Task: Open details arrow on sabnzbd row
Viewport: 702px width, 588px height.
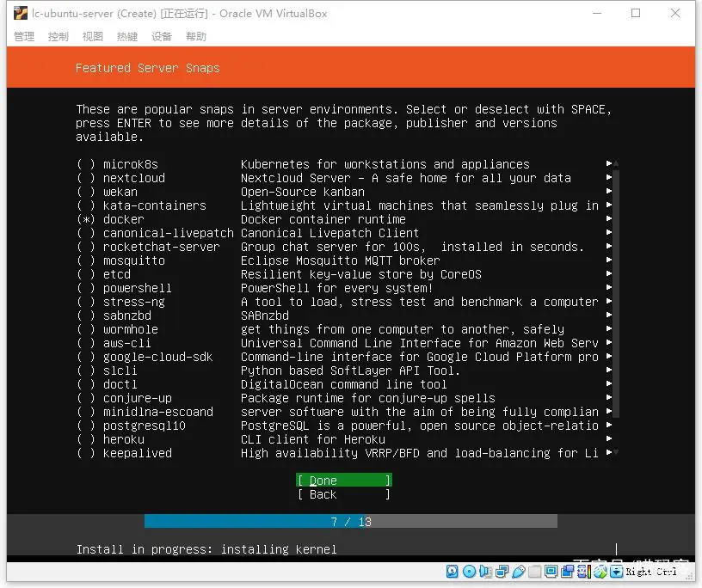Action: point(609,315)
